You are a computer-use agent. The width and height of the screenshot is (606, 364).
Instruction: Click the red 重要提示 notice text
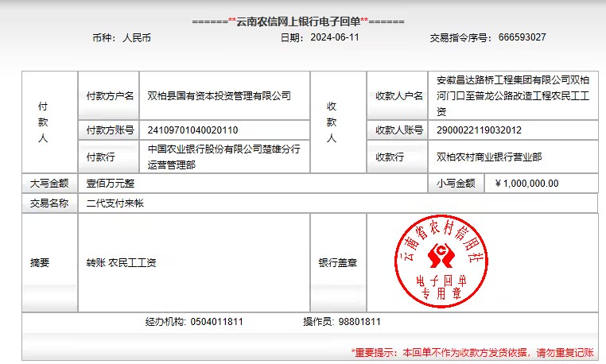pos(474,350)
